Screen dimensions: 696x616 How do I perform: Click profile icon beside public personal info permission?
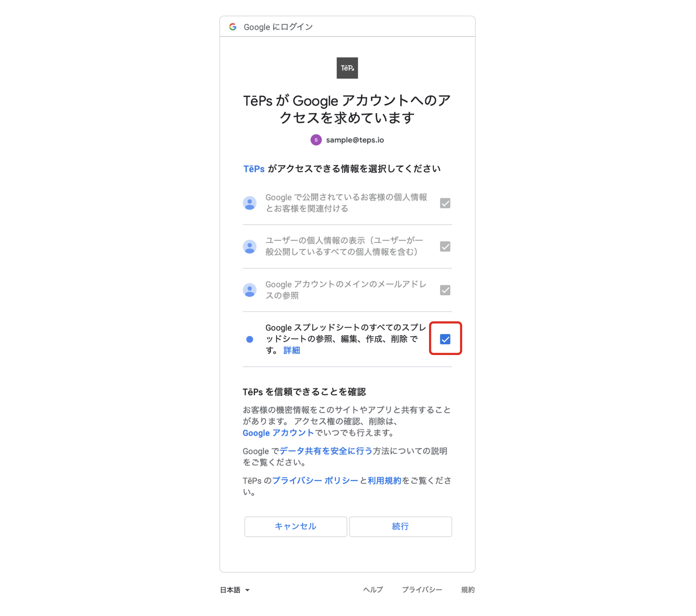[x=250, y=203]
